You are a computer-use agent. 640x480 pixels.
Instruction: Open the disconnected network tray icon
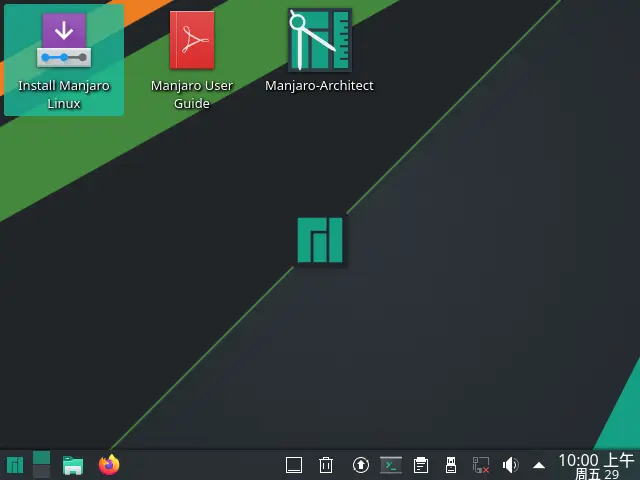click(481, 465)
